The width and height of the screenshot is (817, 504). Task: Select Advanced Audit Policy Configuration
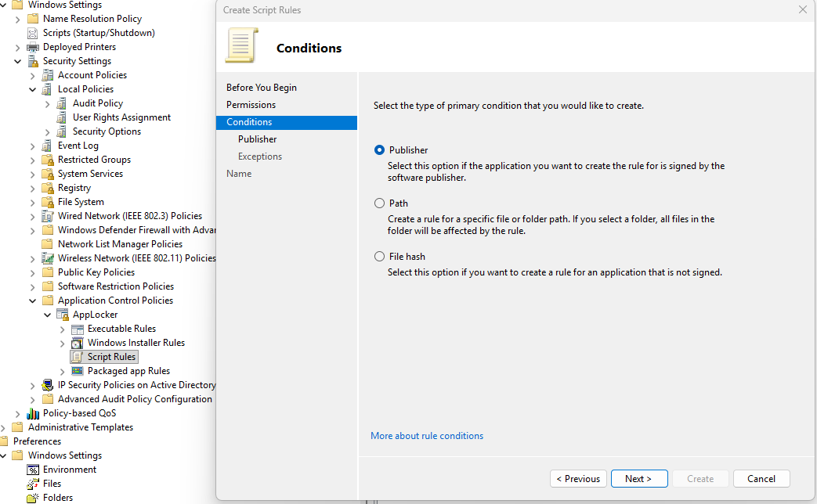pyautogui.click(x=135, y=399)
